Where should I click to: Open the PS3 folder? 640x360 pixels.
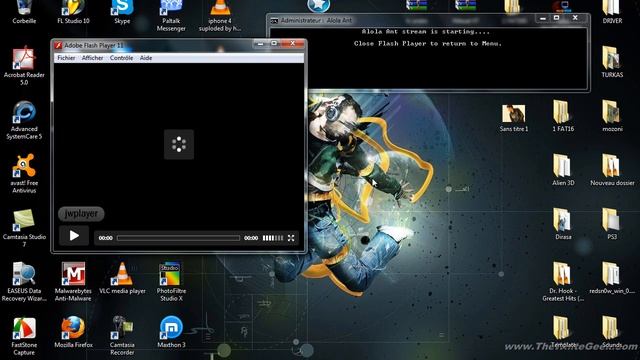tap(612, 224)
